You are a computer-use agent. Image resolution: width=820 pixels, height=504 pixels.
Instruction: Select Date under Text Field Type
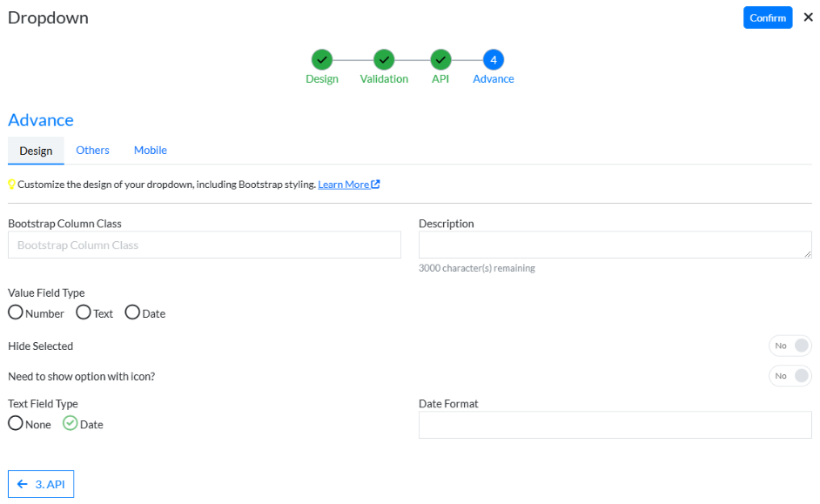(x=71, y=424)
